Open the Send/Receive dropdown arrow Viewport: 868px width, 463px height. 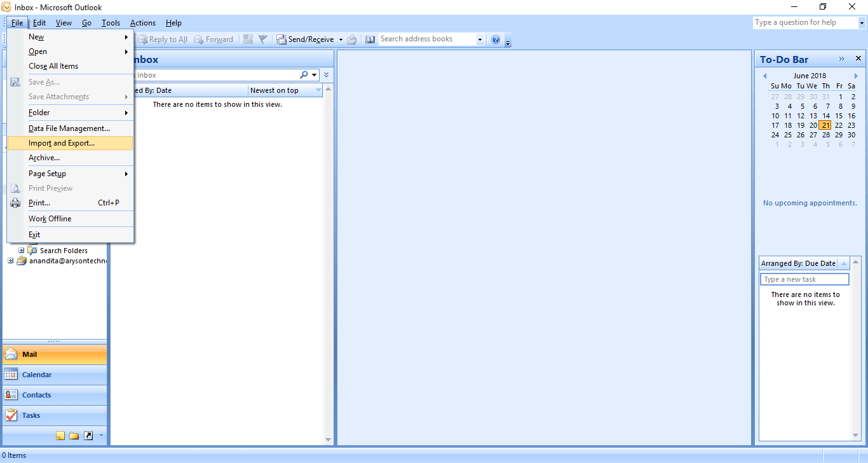click(x=341, y=39)
